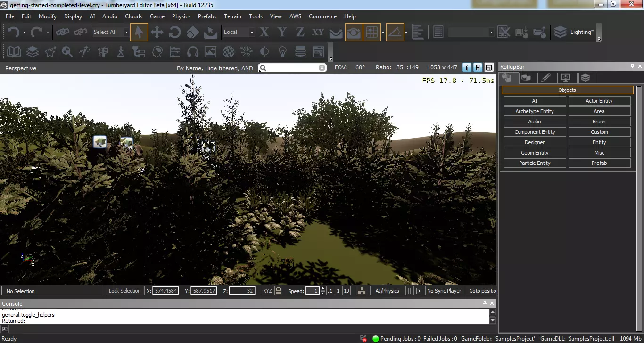Viewport: 644px width, 343px height.
Task: Toggle the AI/Physics simulation button
Action: [x=387, y=291]
